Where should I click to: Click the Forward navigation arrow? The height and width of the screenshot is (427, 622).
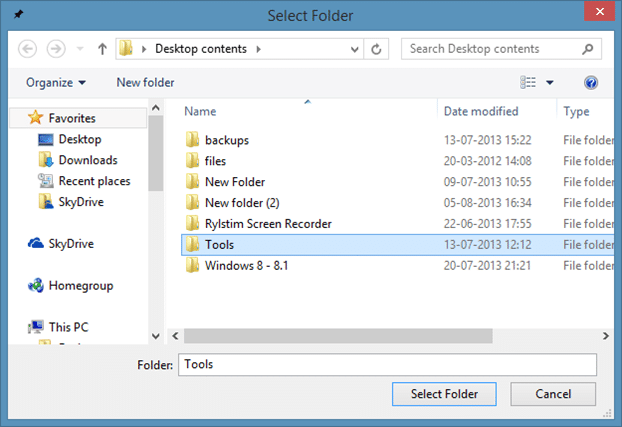click(x=56, y=49)
